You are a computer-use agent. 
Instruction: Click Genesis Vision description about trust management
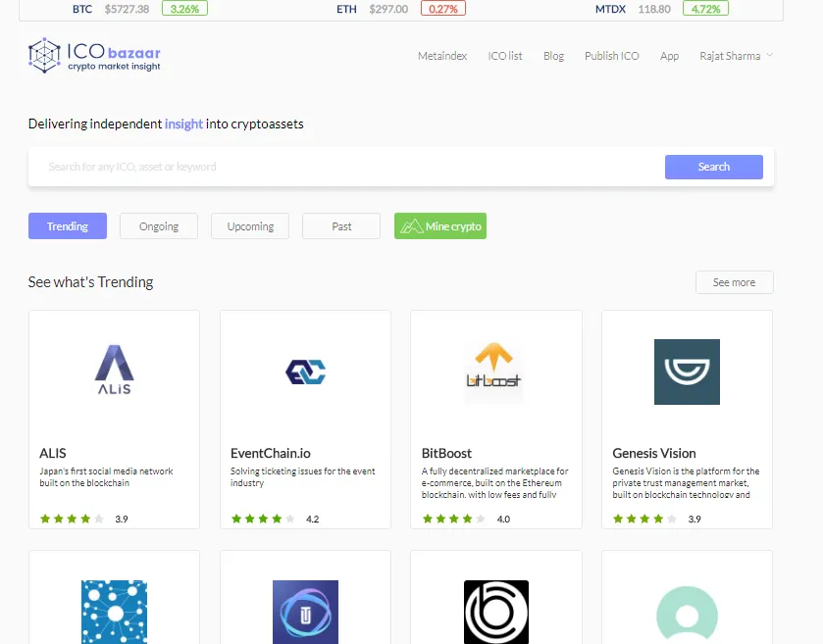click(686, 483)
